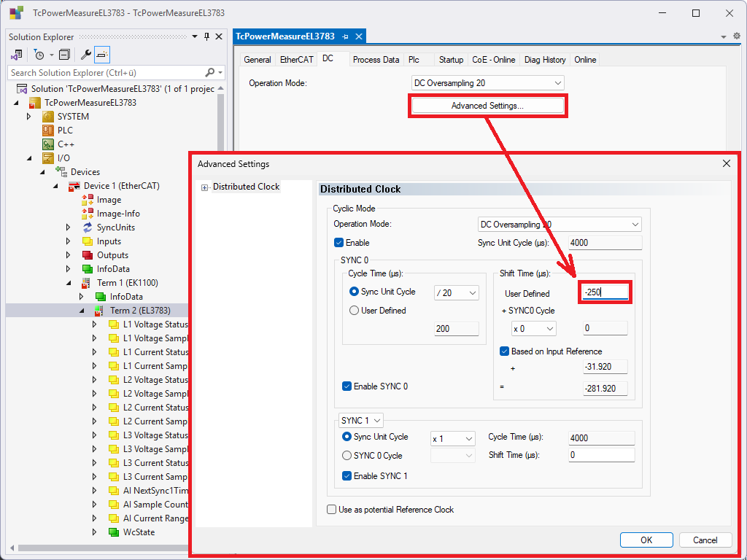Expand the SYSTEM node
The image size is (747, 560).
point(29,117)
